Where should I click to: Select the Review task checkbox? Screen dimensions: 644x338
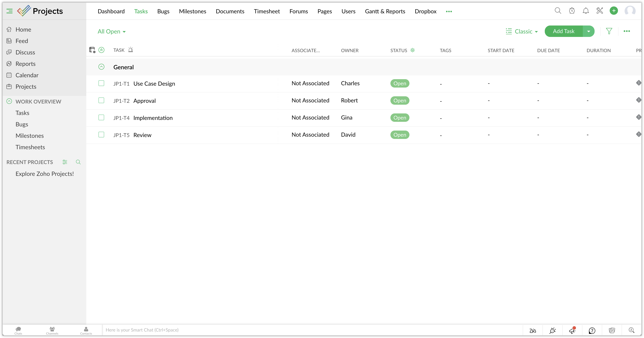point(101,135)
